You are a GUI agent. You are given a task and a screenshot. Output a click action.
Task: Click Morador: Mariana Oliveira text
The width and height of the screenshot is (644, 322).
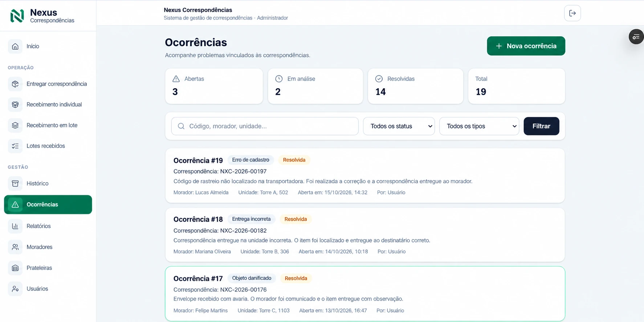coord(202,252)
